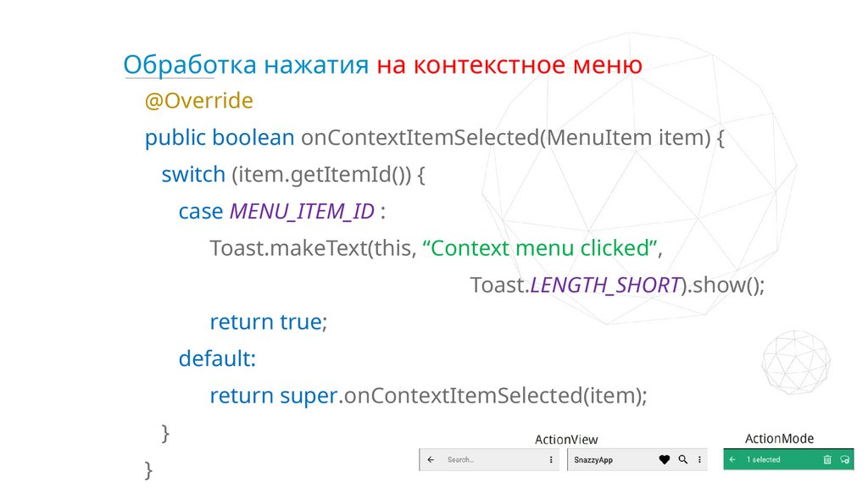
Task: Click the "Context menu clicked" string
Action: [x=541, y=249]
